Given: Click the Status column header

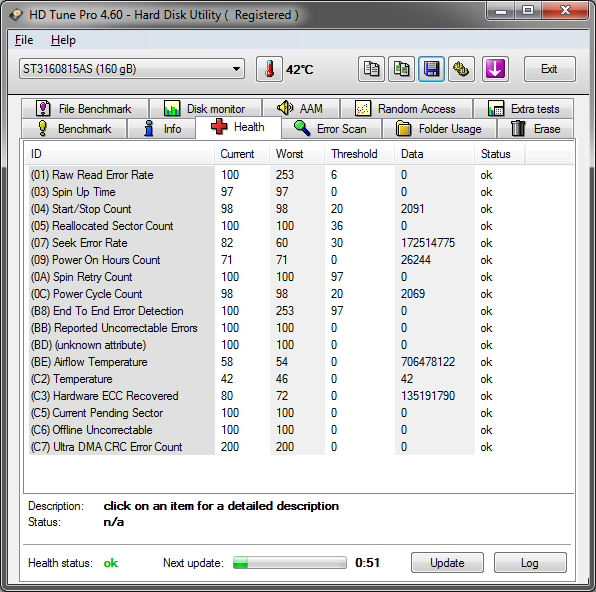Looking at the screenshot, I should (499, 154).
